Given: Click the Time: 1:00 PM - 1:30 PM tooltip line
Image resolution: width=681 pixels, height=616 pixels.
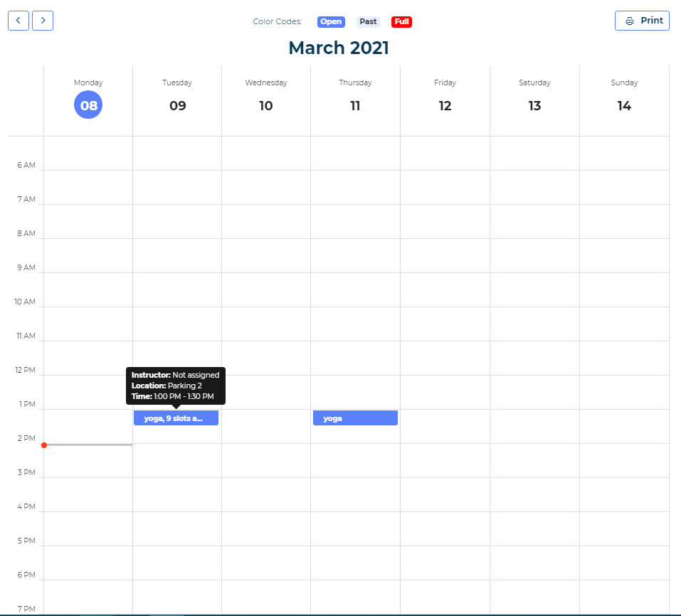Looking at the screenshot, I should coord(172,396).
